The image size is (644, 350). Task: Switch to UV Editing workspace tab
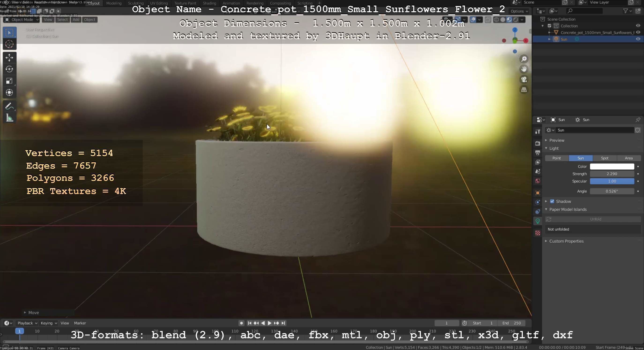click(159, 3)
